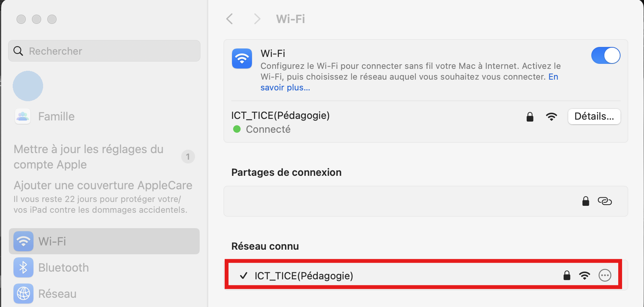Select the Wi-Fi icon in the sidebar
The height and width of the screenshot is (307, 644).
pyautogui.click(x=23, y=241)
